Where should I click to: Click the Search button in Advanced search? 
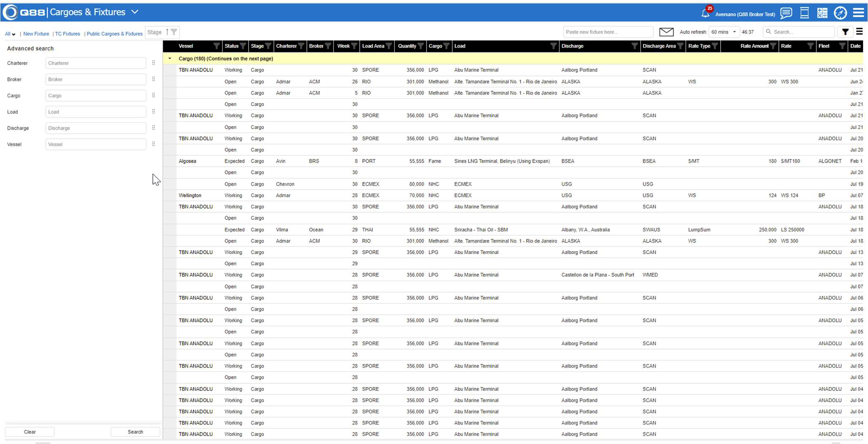coord(135,432)
